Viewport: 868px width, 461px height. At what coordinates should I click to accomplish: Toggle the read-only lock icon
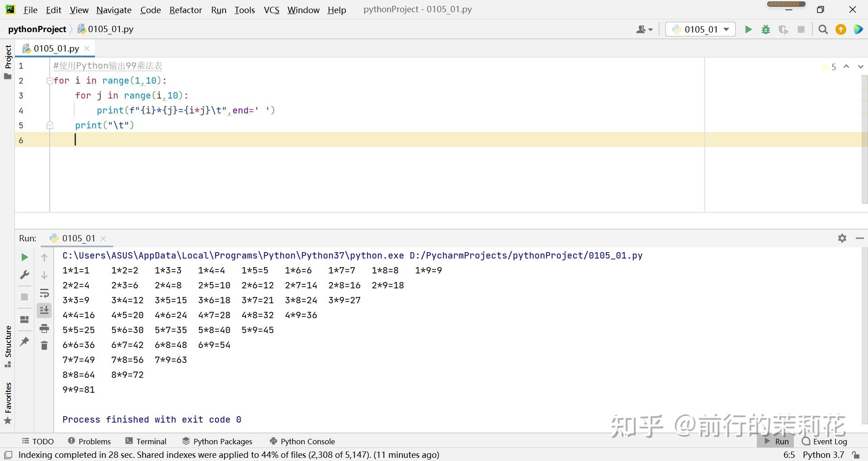click(855, 455)
